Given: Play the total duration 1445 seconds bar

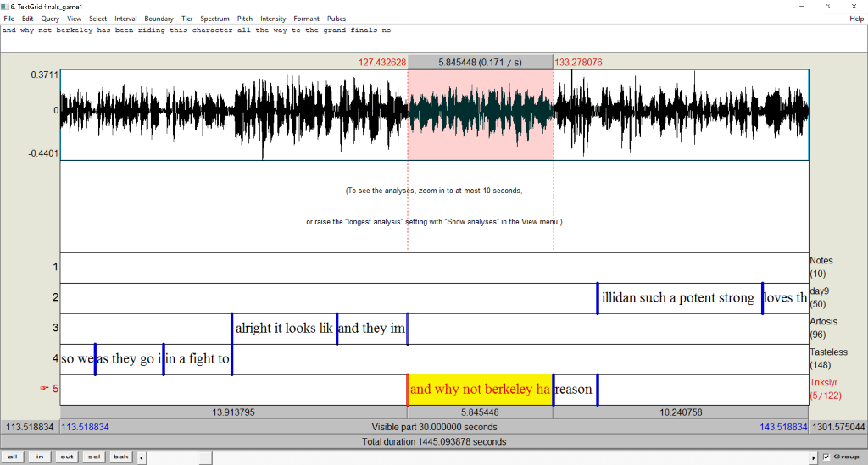Looking at the screenshot, I should (x=434, y=441).
